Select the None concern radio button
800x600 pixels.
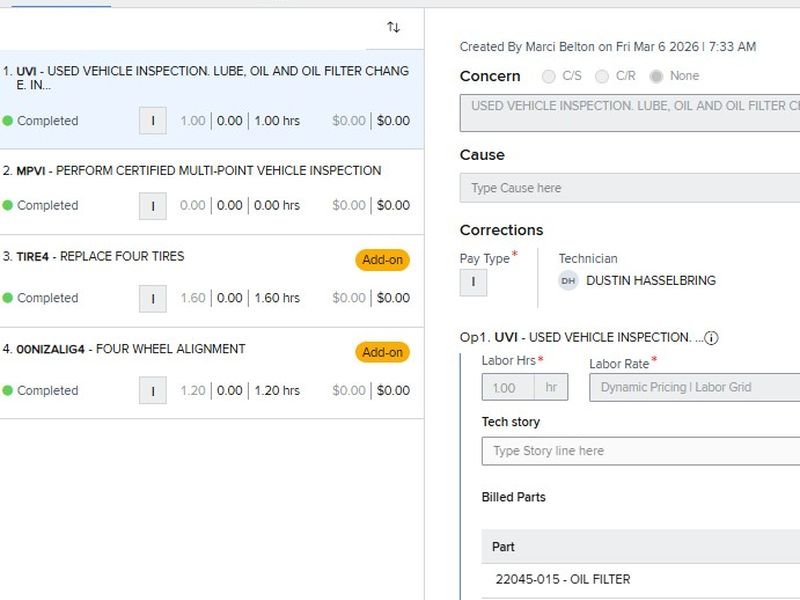pos(656,77)
